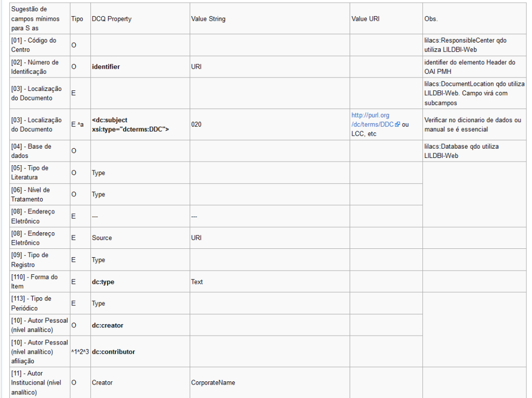The width and height of the screenshot is (532, 398).
Task: Select the bold 'identifier' DCQ property cell
Action: click(140, 67)
